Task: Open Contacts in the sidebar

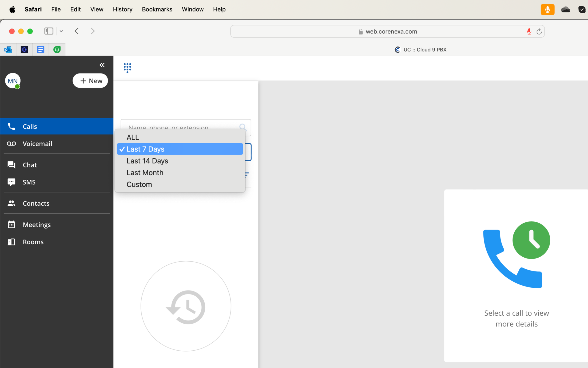Action: click(x=36, y=203)
